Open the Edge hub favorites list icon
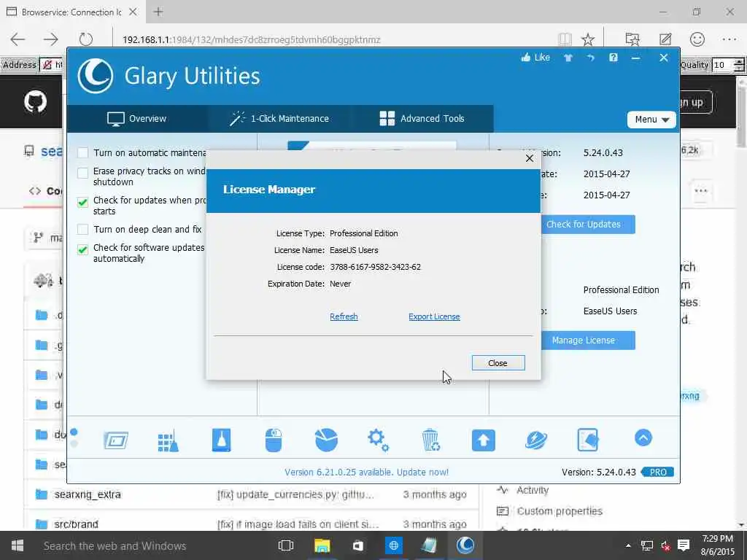747x560 pixels. point(632,39)
